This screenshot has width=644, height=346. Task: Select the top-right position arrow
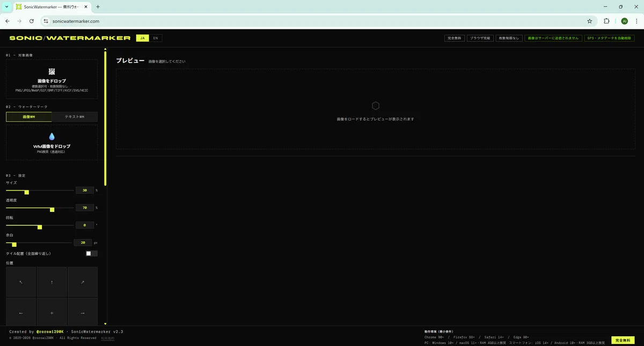[83, 282]
